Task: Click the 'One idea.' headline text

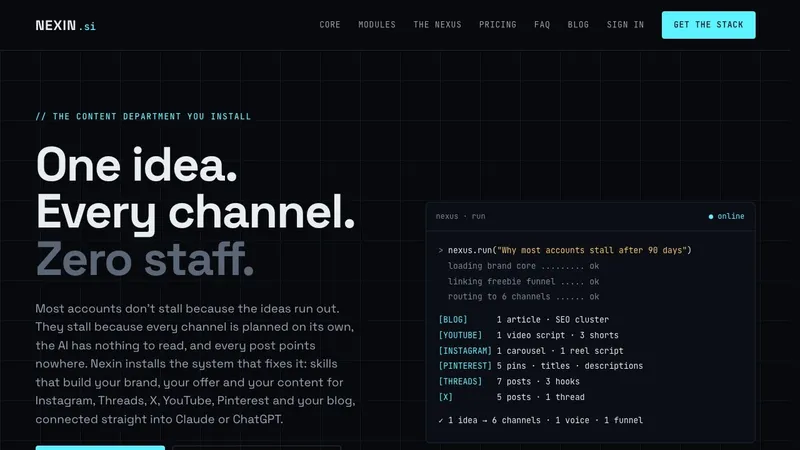Action: pos(137,165)
